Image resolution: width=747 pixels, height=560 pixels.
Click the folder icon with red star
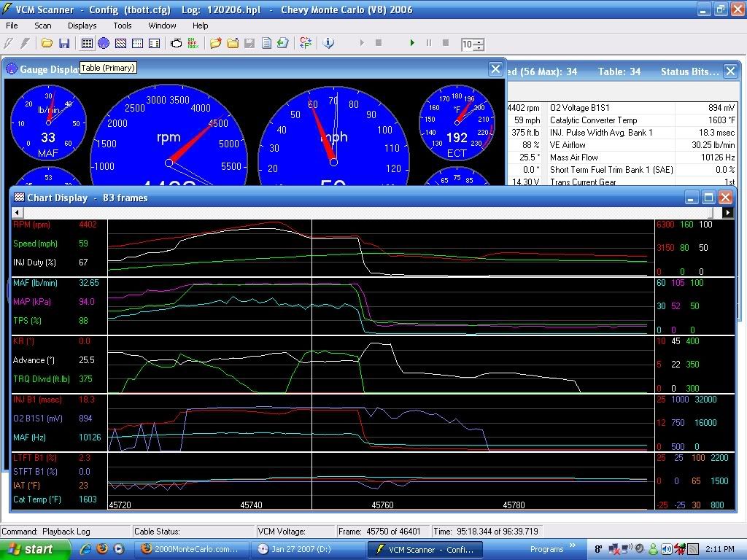[x=215, y=44]
